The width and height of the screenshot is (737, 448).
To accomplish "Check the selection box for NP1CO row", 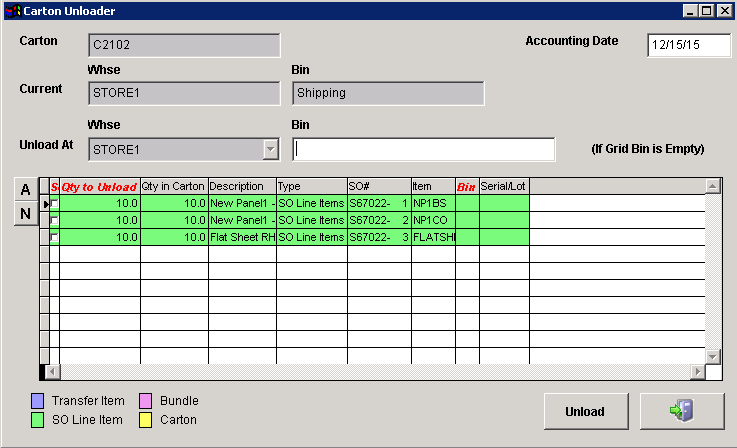I will click(x=55, y=219).
